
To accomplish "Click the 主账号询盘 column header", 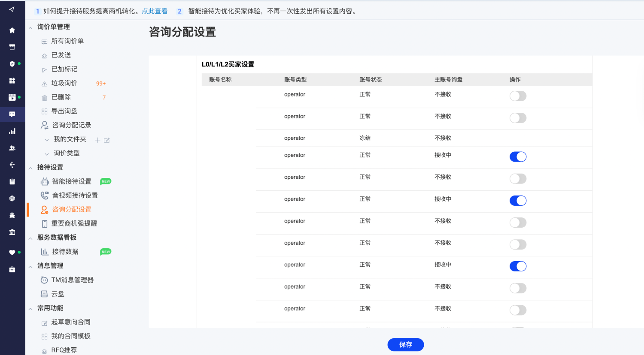I will [449, 80].
